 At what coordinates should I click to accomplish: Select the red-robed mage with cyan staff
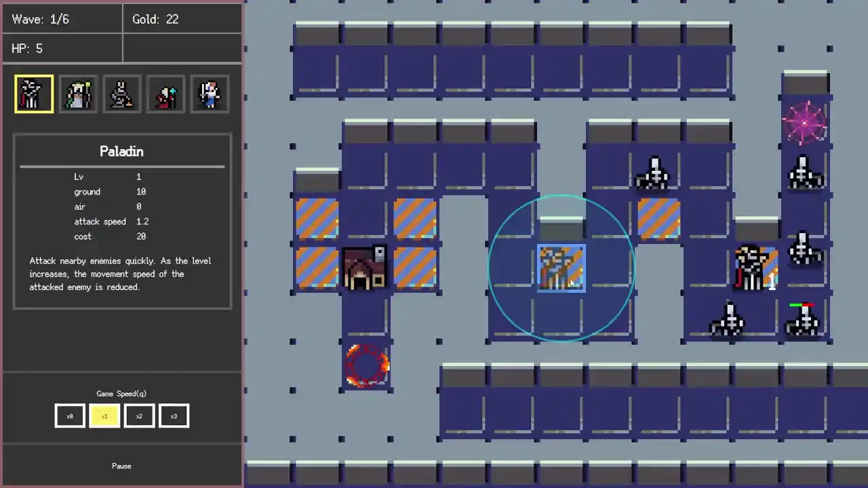pos(166,94)
